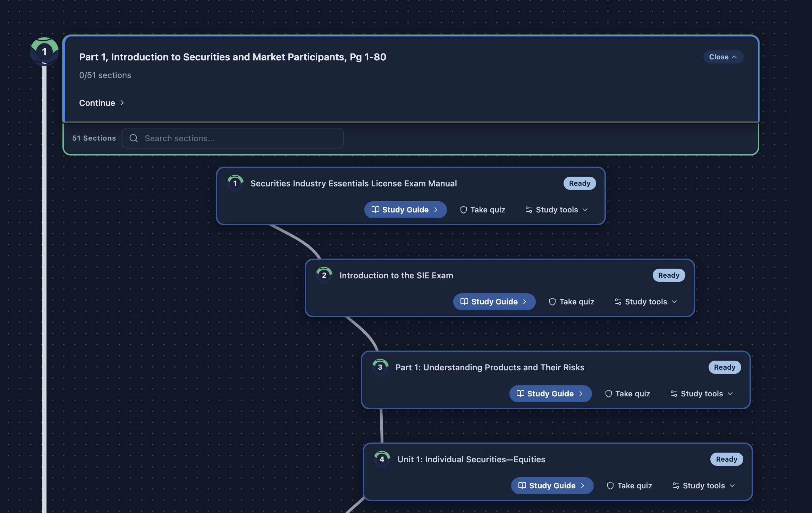Take quiz for Unit 1: Individual Securities—Equities
Viewport: 812px width, 513px height.
click(629, 486)
